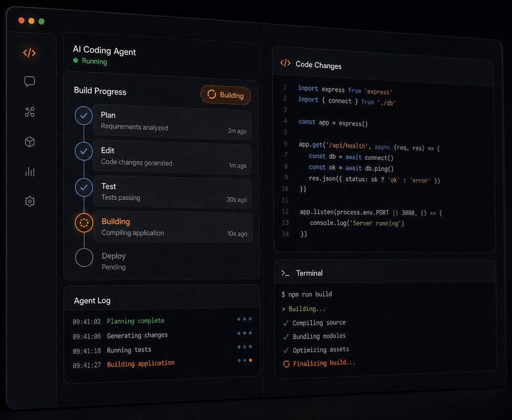
Task: Click line number 14 in gutter
Action: coord(285,234)
